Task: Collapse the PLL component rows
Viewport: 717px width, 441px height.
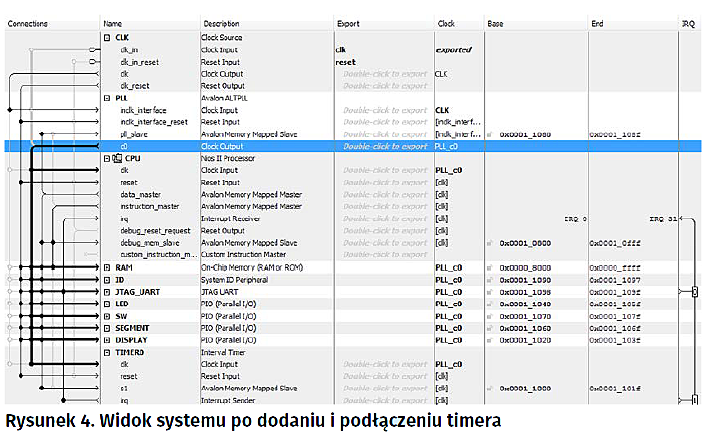Action: 107,98
